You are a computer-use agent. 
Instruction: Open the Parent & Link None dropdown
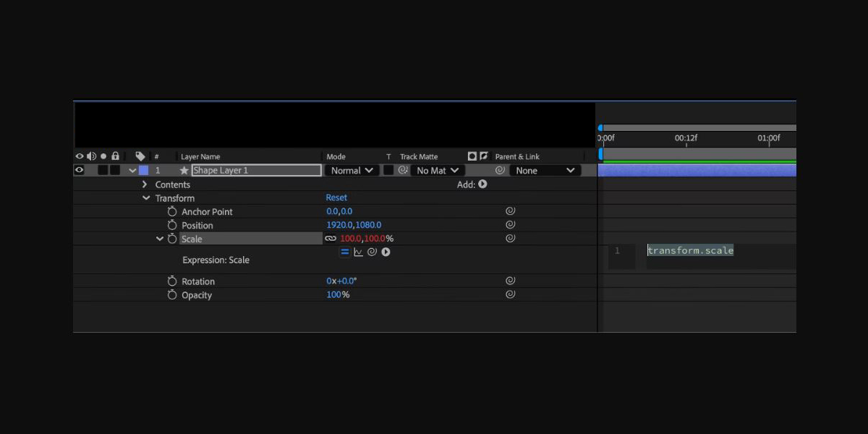pos(545,171)
